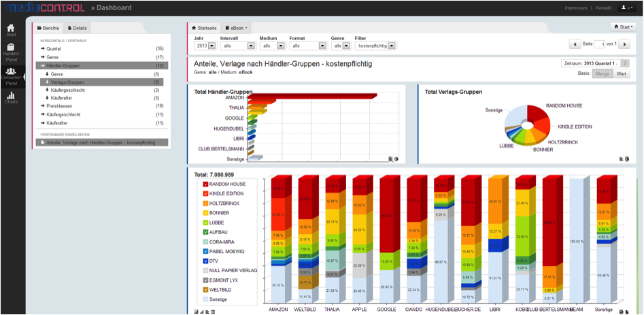Click the Zeitraum button 2

pyautogui.click(x=625, y=63)
